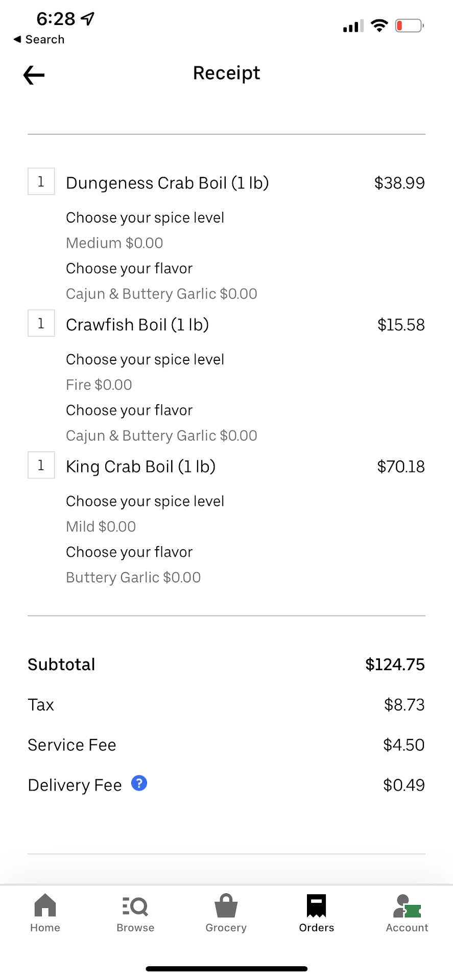Tap the Subtotal amount $124.75
Screen dimensions: 453x980
pyautogui.click(x=395, y=665)
